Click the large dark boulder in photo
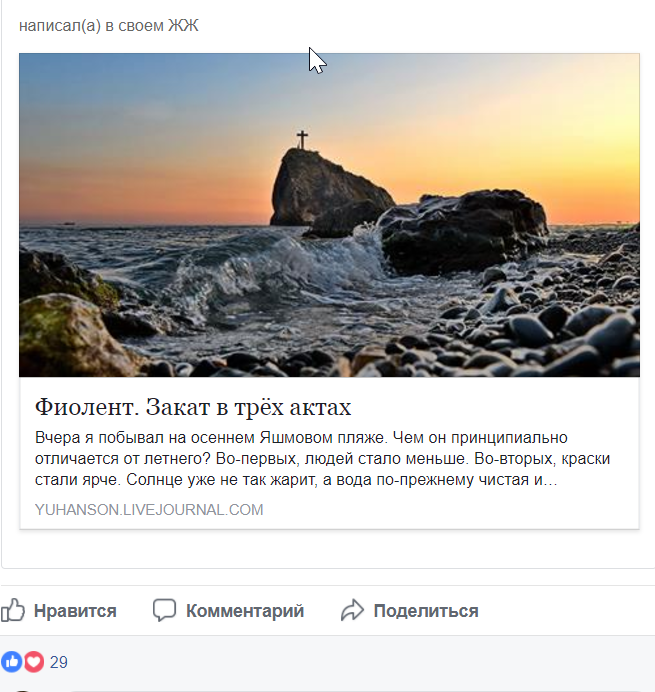 463,230
